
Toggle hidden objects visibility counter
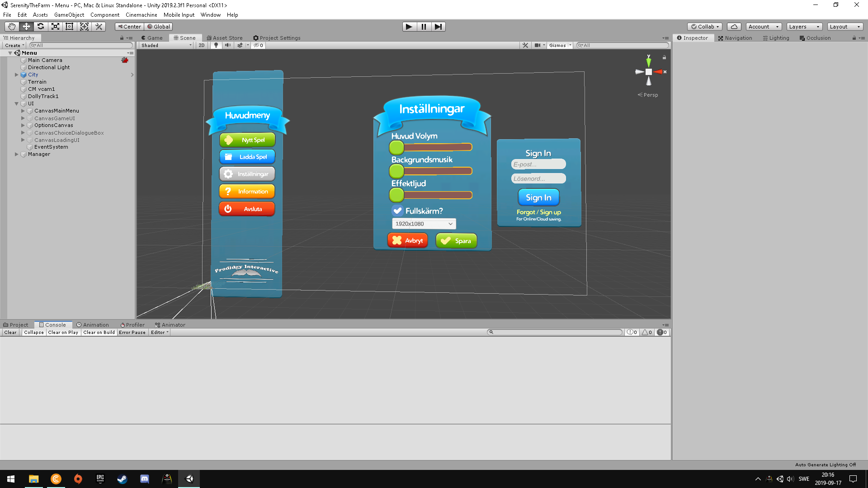tap(259, 45)
